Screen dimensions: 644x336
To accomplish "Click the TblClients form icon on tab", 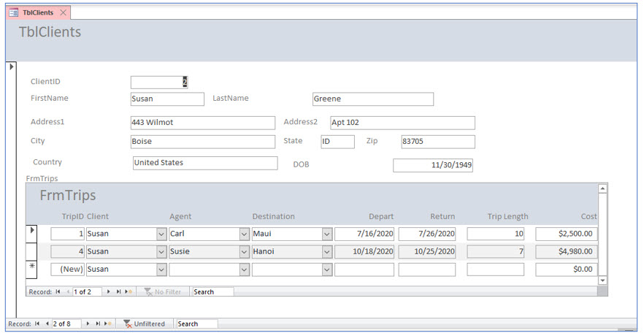I will coord(14,12).
